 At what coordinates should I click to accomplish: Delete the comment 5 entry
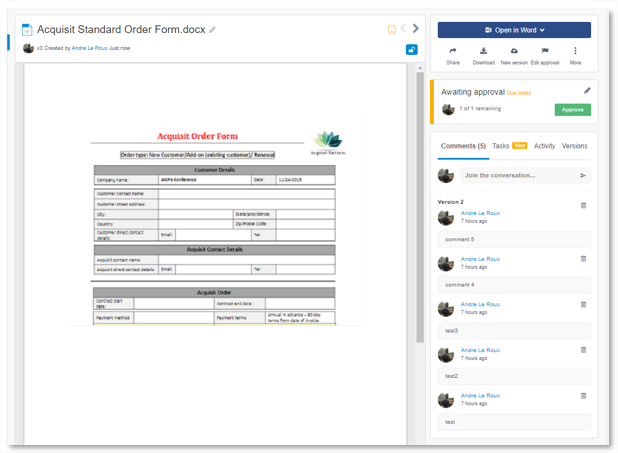click(583, 205)
